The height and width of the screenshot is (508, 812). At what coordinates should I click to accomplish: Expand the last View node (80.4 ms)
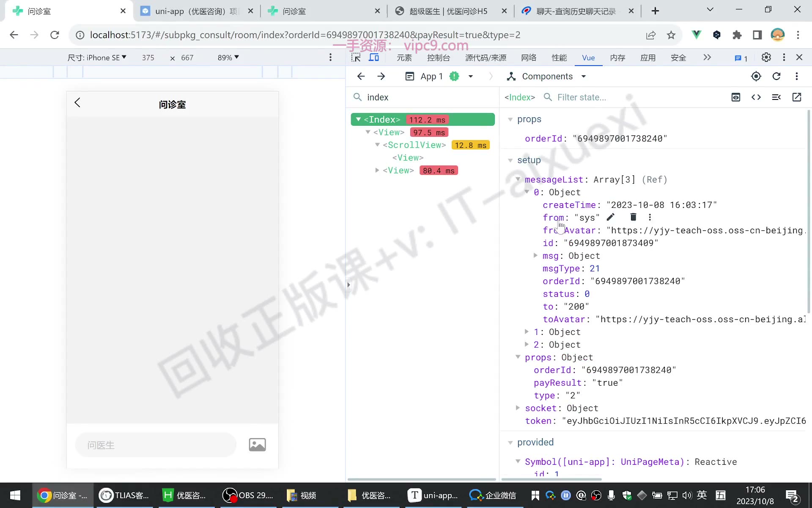pos(377,170)
